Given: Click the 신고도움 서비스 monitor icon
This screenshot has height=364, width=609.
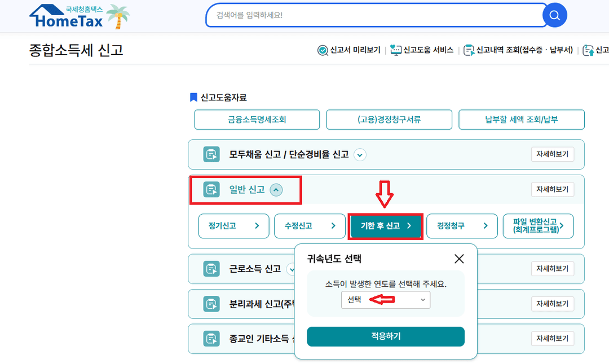Looking at the screenshot, I should point(396,50).
